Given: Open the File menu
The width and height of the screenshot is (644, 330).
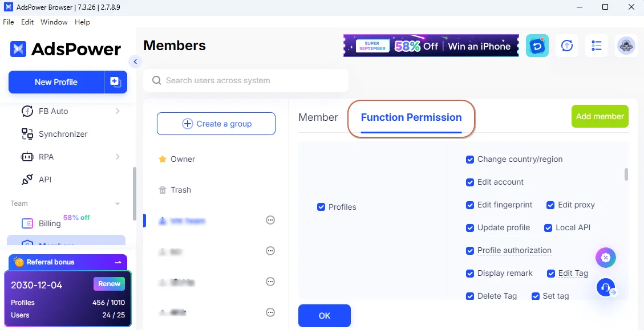Looking at the screenshot, I should (x=8, y=22).
